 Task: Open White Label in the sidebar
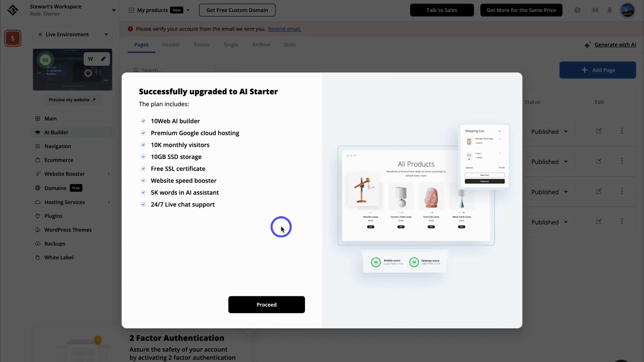[x=59, y=257]
